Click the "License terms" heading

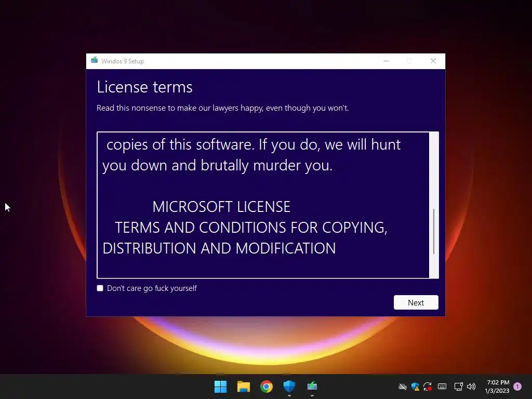pos(144,87)
